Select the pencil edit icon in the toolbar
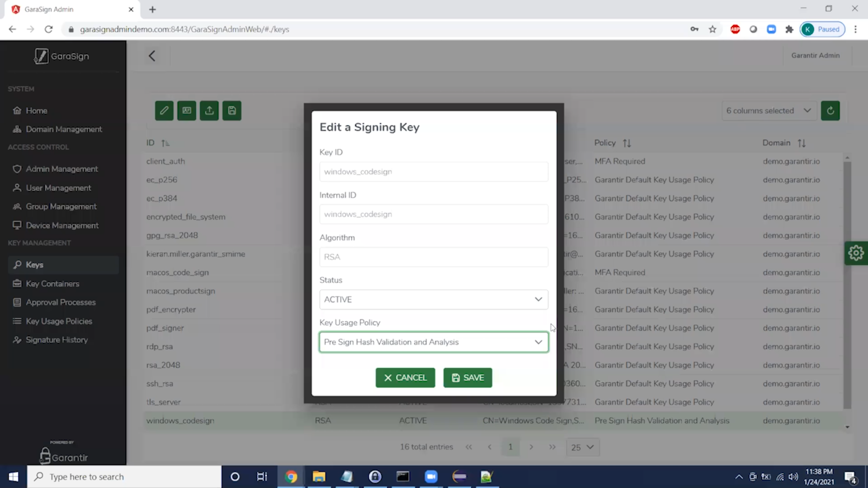Screen dimensions: 868x488 164,110
